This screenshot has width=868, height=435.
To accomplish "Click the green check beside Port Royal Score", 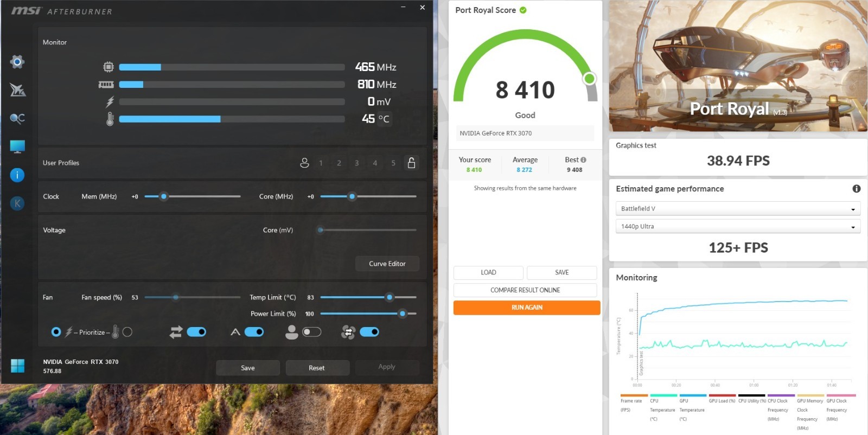I will pyautogui.click(x=523, y=10).
